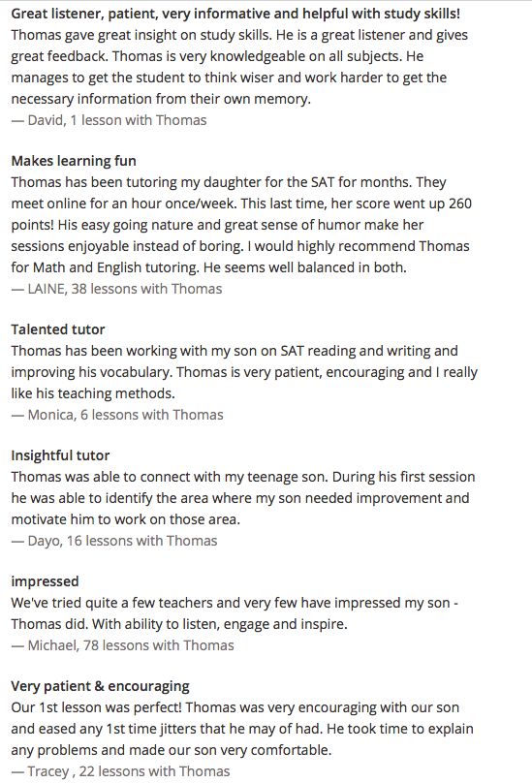Screen dimensions: 532x783
Task: Click the 'Talented tutor' review heading
Action: click(58, 329)
